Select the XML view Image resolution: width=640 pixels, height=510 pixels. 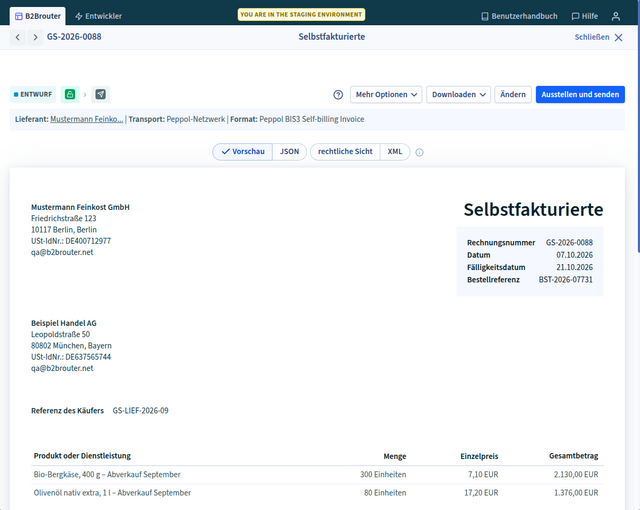coord(395,152)
